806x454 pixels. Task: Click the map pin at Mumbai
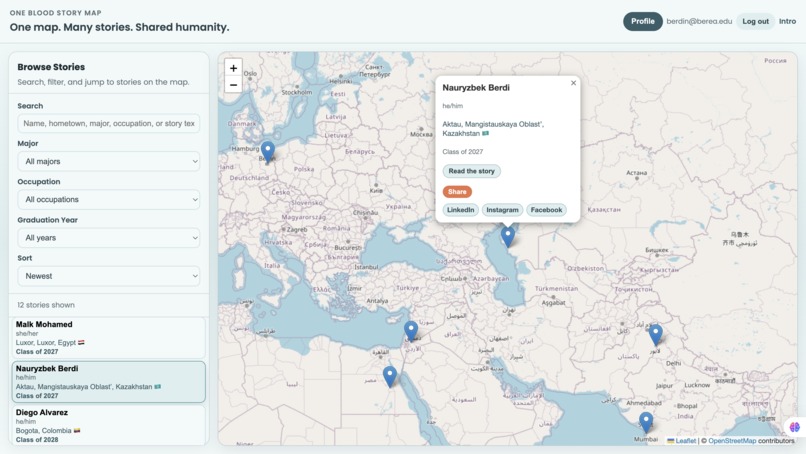tap(646, 422)
